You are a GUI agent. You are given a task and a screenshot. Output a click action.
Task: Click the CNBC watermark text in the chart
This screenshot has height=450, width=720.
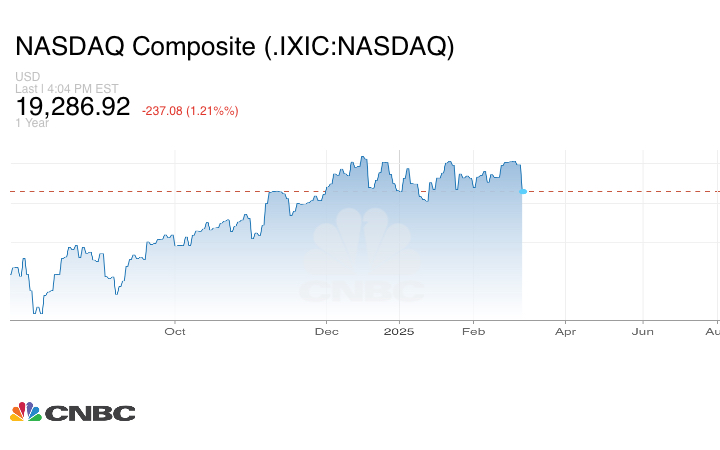point(362,291)
